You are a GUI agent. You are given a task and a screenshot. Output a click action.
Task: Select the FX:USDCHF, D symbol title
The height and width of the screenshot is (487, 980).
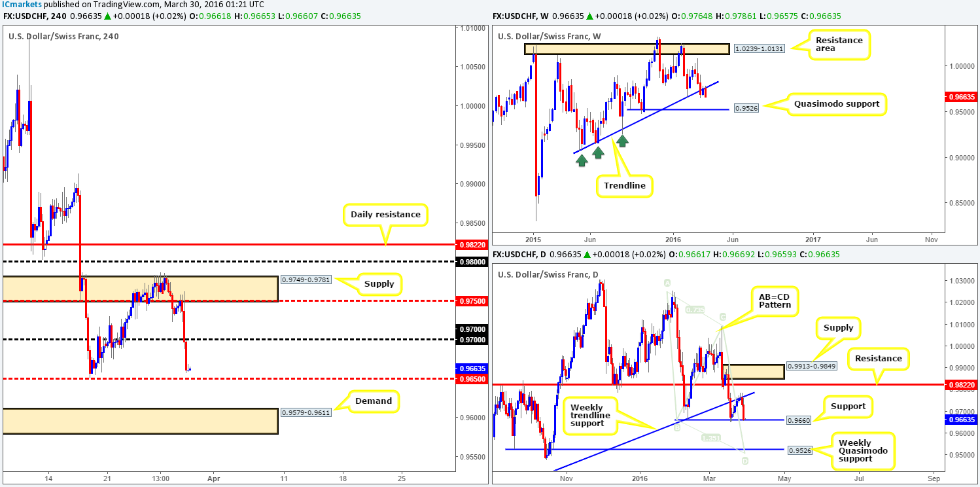click(519, 255)
